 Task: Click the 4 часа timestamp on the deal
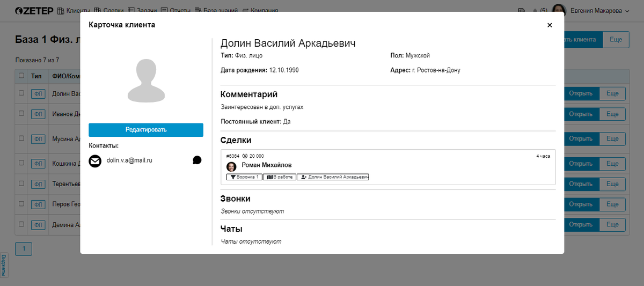543,156
